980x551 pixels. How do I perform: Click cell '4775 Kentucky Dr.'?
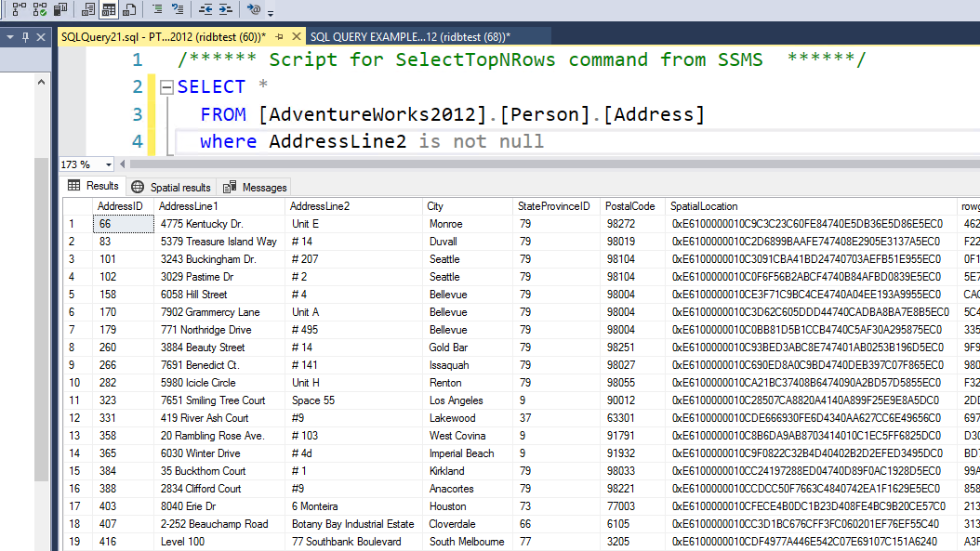[219, 224]
